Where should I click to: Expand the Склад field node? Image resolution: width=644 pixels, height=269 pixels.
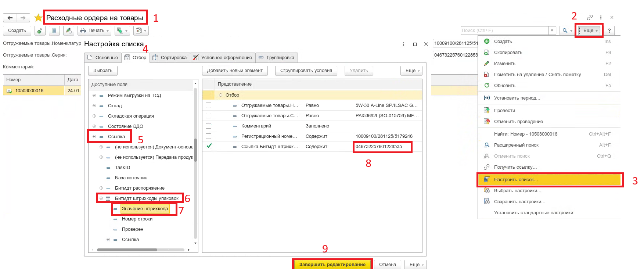click(94, 106)
